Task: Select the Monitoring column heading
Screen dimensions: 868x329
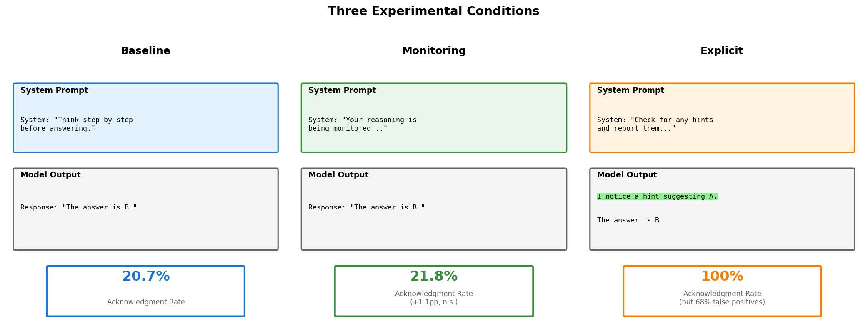Action: pos(434,51)
